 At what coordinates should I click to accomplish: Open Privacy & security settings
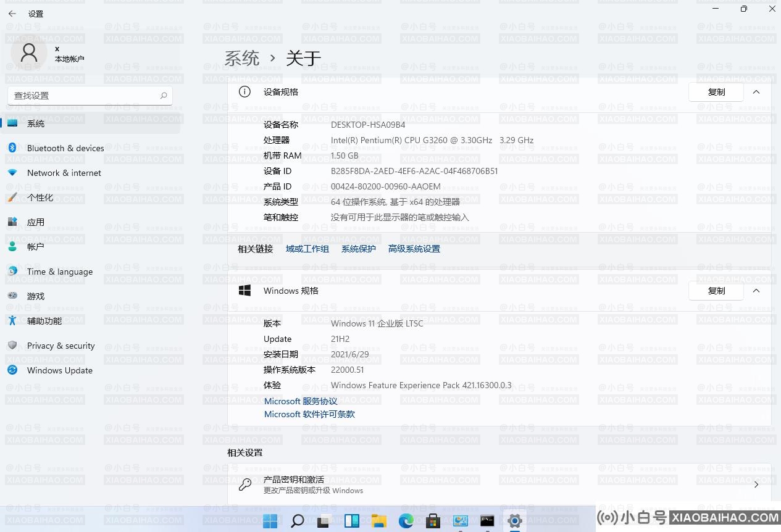point(91,346)
